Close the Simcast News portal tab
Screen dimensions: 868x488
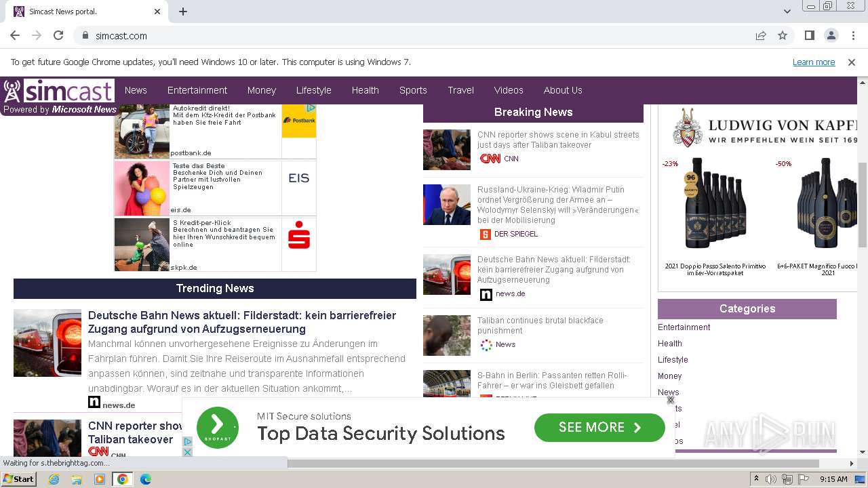(157, 12)
